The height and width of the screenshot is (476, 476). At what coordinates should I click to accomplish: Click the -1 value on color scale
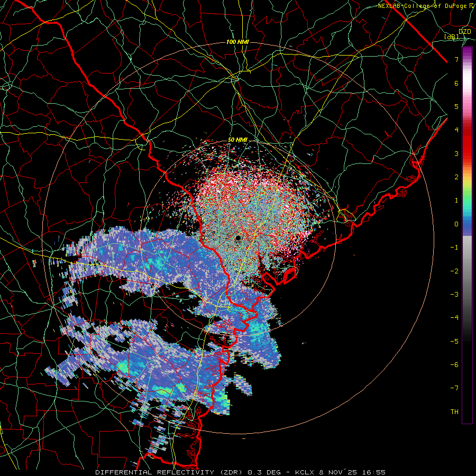pos(454,248)
